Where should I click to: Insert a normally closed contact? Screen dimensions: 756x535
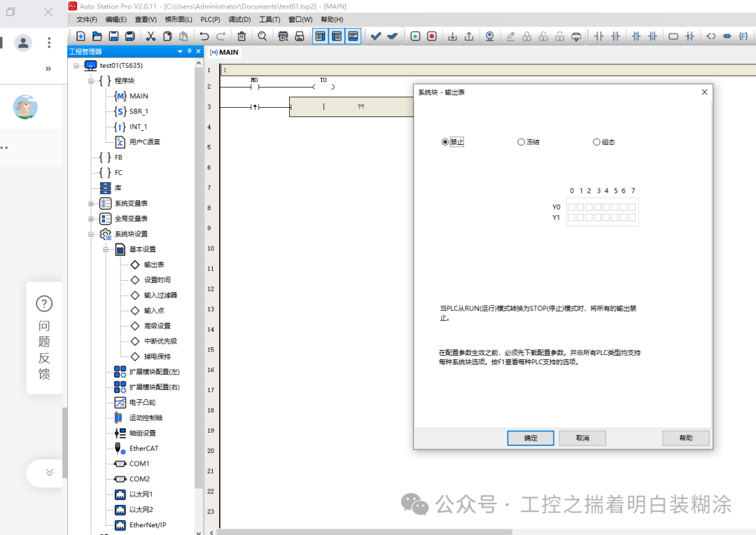coord(616,36)
